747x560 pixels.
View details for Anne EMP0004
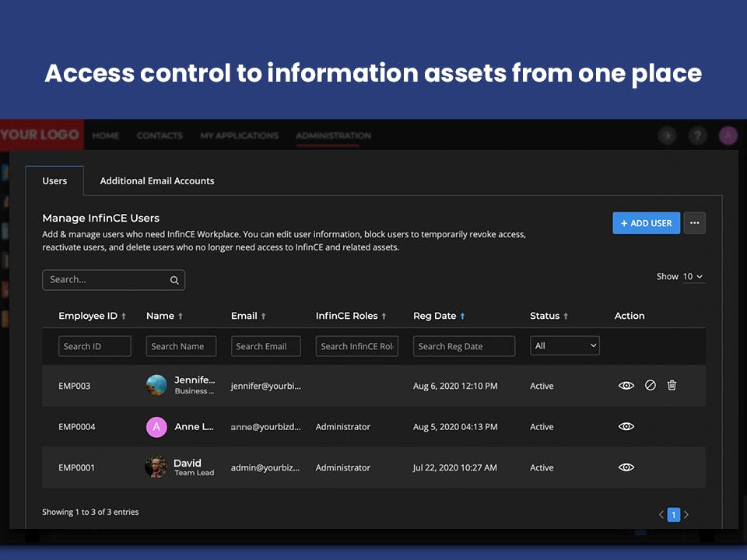(x=626, y=426)
